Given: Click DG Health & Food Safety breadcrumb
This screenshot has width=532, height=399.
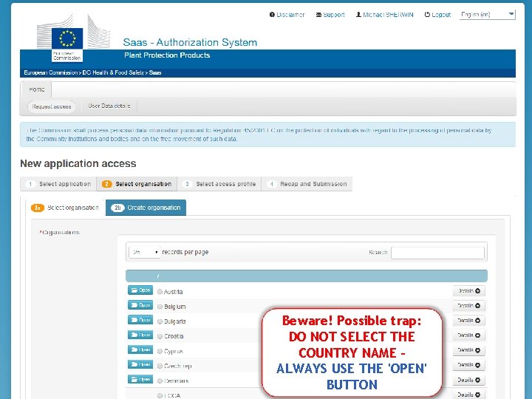Looking at the screenshot, I should (x=113, y=72).
